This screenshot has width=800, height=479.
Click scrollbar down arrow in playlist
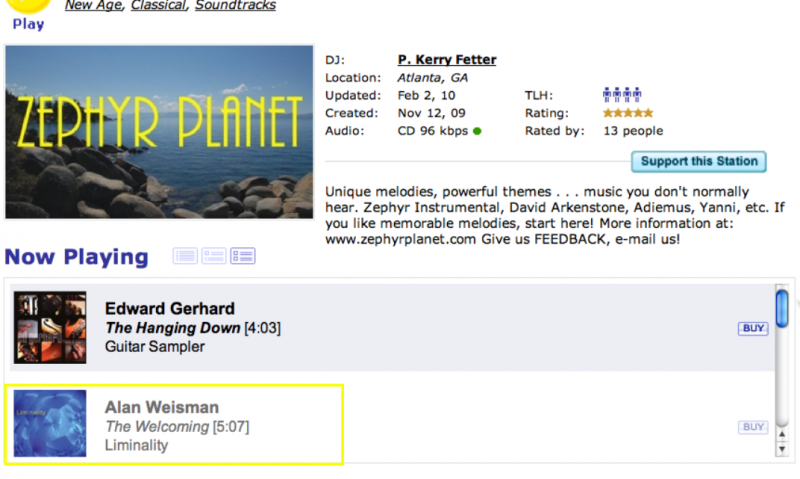tap(782, 449)
